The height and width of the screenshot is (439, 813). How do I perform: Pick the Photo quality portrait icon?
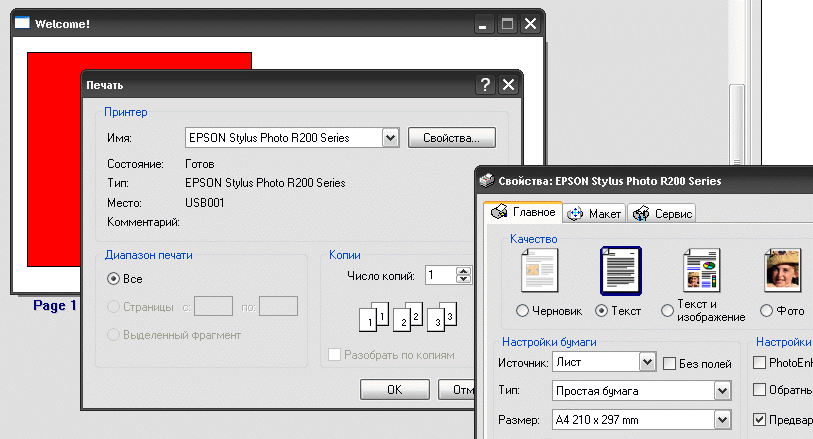coord(782,270)
